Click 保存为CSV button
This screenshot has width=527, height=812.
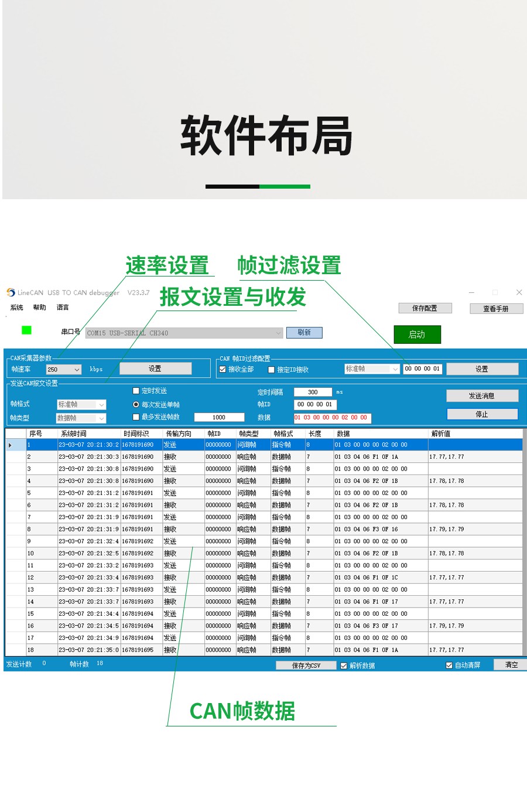[x=306, y=666]
